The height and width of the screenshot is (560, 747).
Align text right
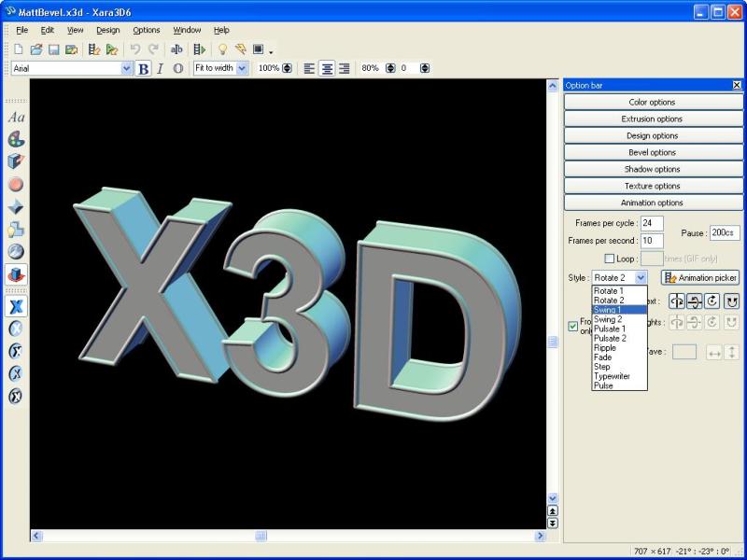click(344, 68)
